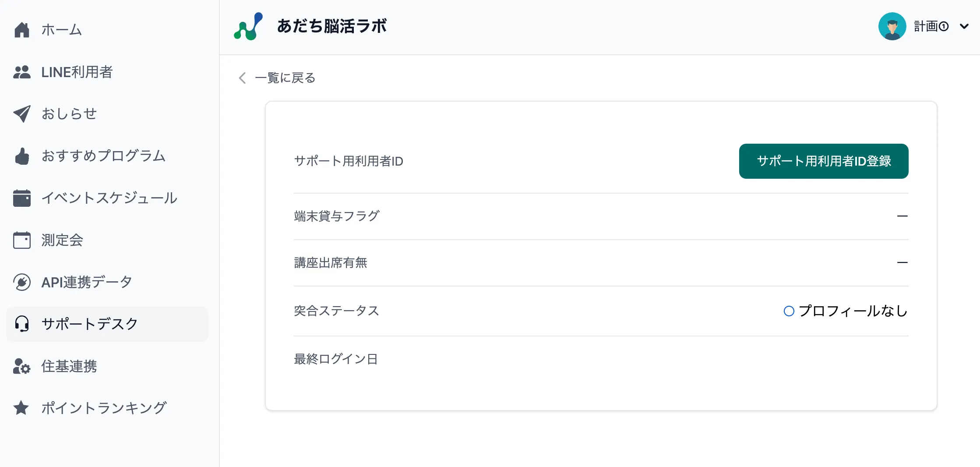980x467 pixels.
Task: Click the サポート用利用者ID登録 button
Action: pos(824,161)
